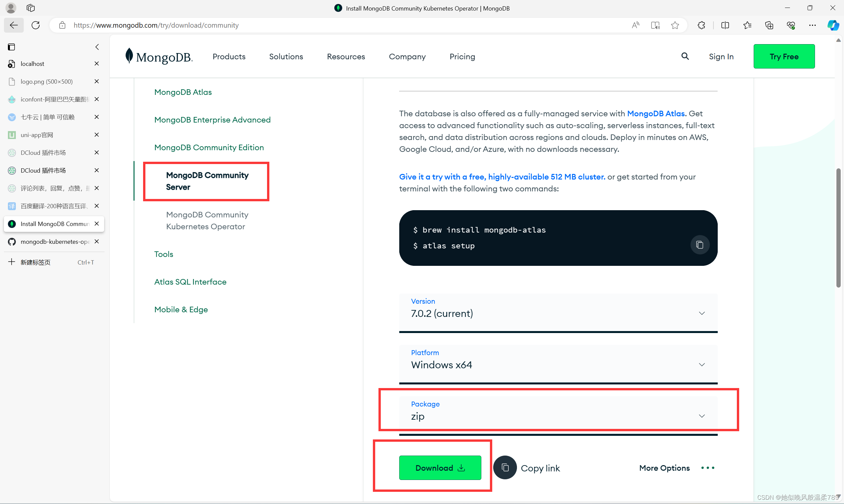This screenshot has width=844, height=504.
Task: Click the Copy link text
Action: click(x=540, y=468)
